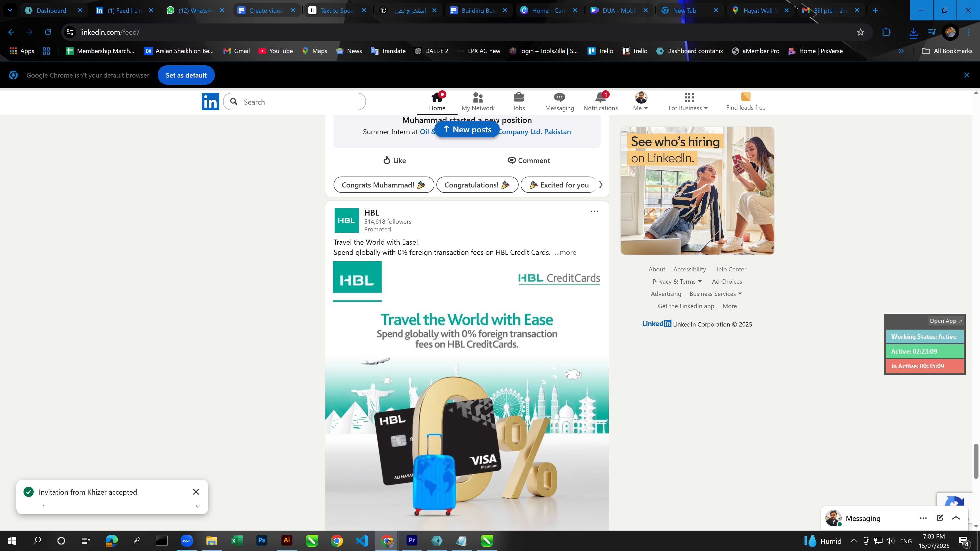Comment on Muhammad's new position post
The width and height of the screenshot is (980, 551).
[x=529, y=160]
